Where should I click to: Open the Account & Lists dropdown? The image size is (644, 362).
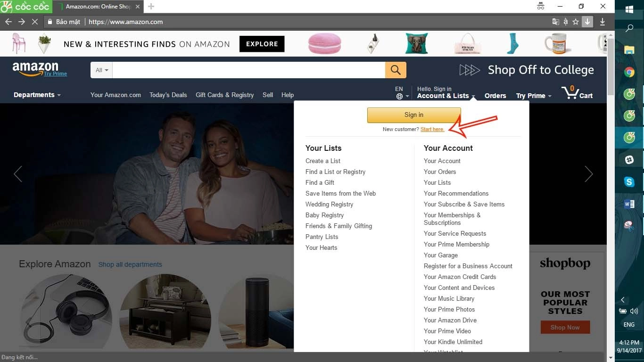coord(446,92)
